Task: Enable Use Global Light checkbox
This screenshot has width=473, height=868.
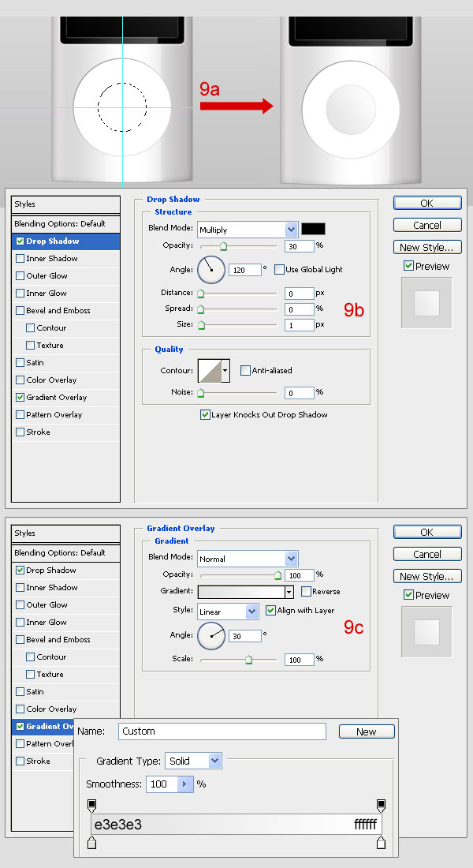Action: coord(280,270)
